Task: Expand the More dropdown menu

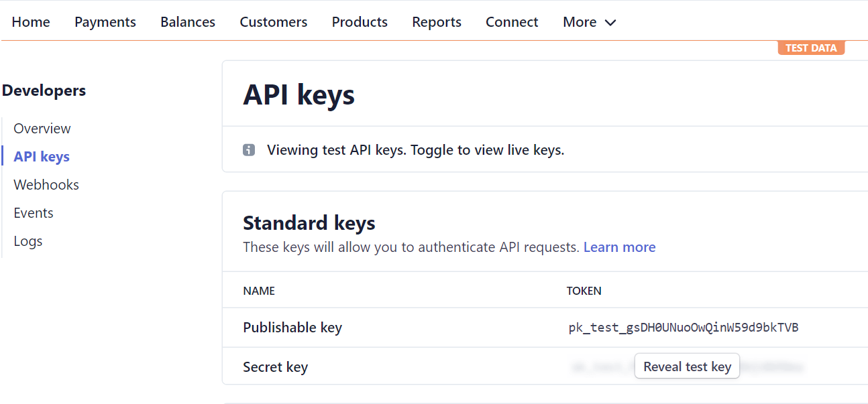Action: pyautogui.click(x=590, y=22)
